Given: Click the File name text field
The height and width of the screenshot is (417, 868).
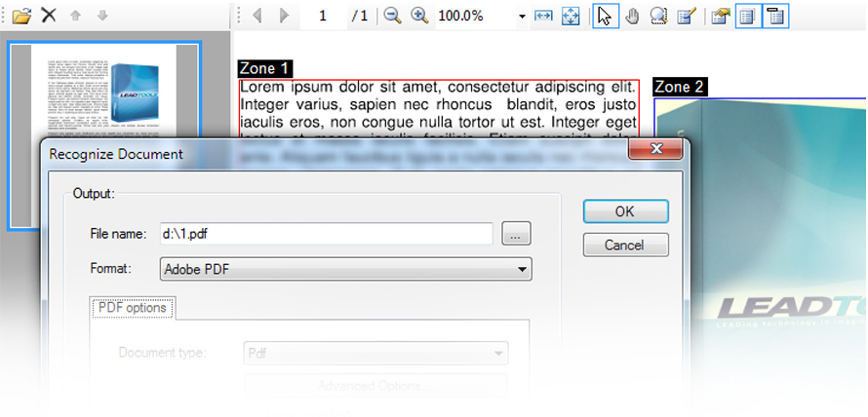Looking at the screenshot, I should point(327,234).
